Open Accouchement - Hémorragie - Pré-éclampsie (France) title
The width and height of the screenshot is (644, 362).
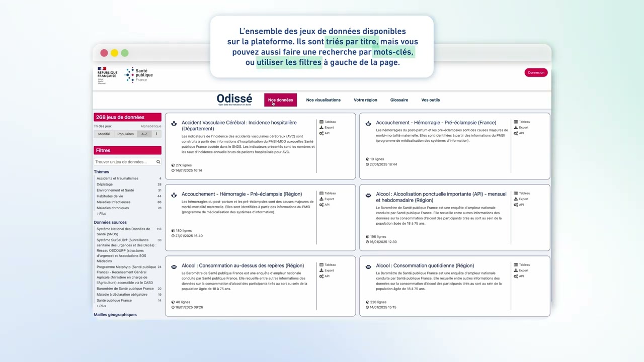[x=436, y=123]
